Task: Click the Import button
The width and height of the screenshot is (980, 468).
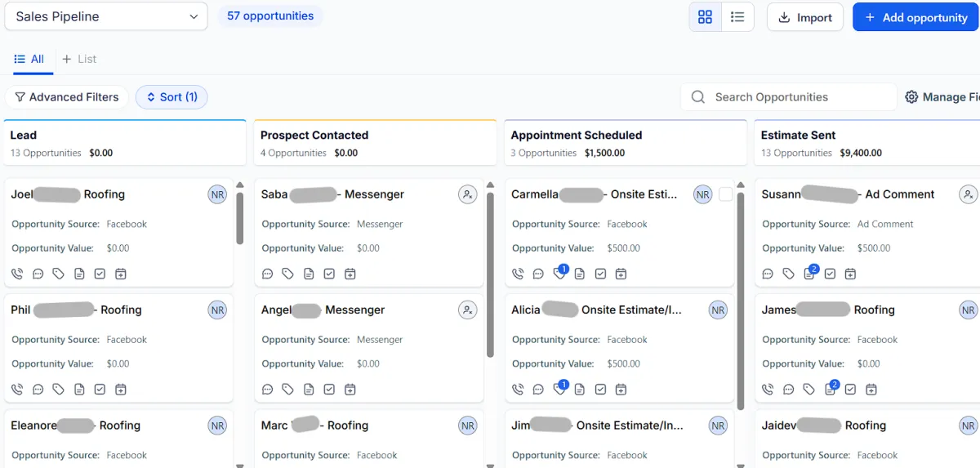Action: [x=804, y=17]
